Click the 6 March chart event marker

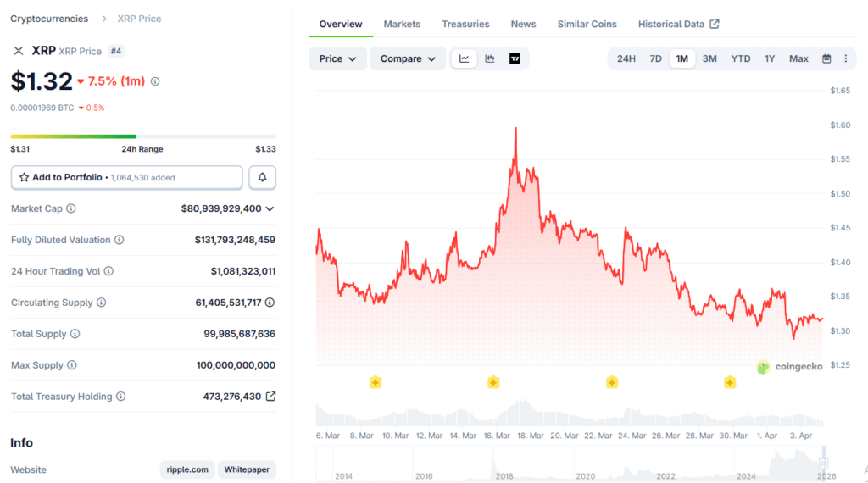[376, 382]
